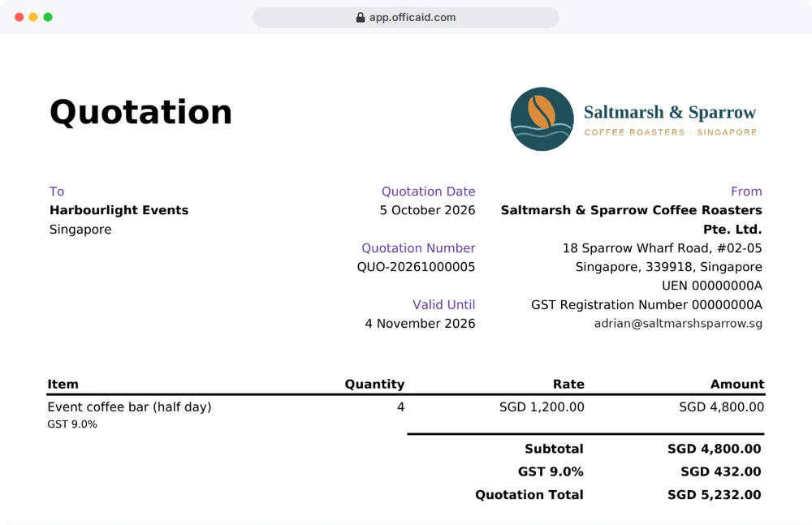
Task: Click the quotation number QUO-20261000005
Action: pyautogui.click(x=416, y=267)
